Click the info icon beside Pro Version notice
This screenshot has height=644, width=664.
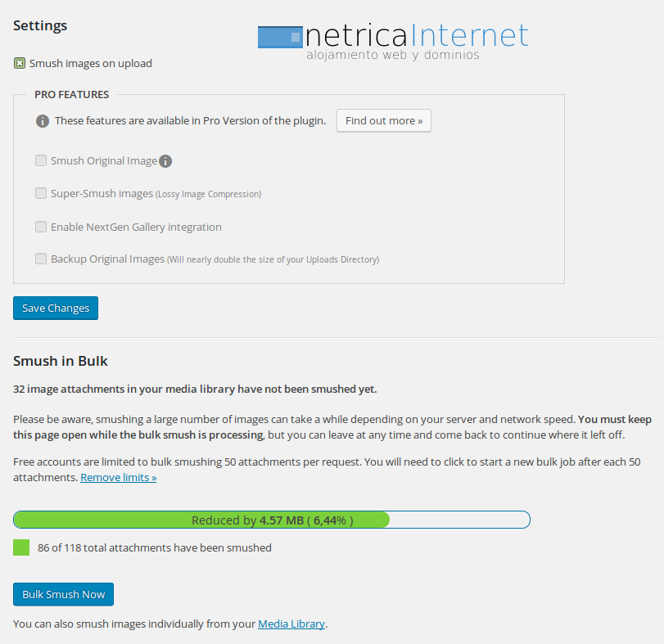[x=43, y=121]
